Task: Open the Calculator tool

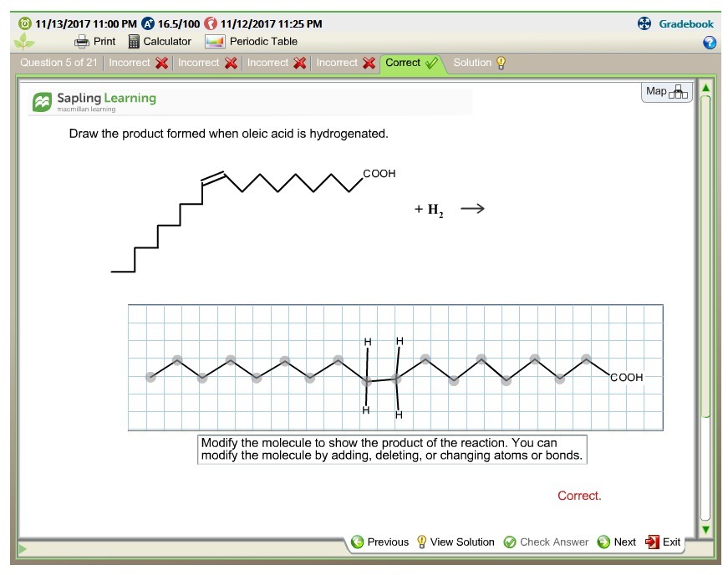Action: [x=135, y=42]
